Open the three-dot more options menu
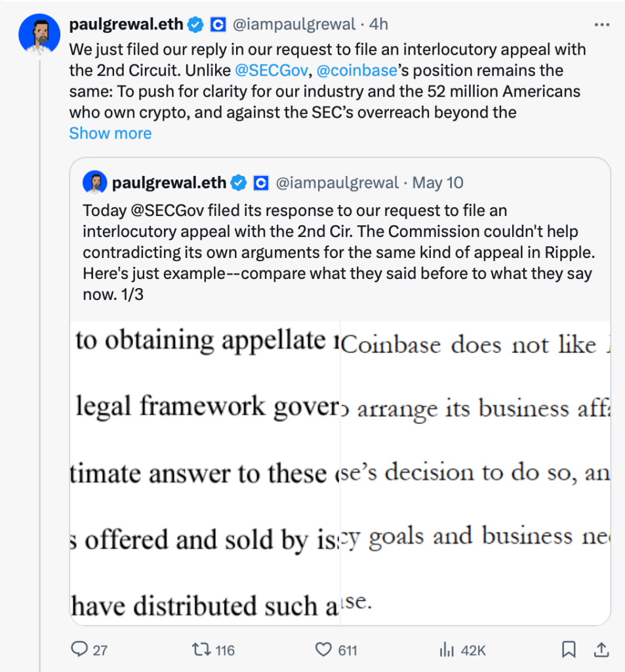Image resolution: width=625 pixels, height=672 pixels. [601, 25]
